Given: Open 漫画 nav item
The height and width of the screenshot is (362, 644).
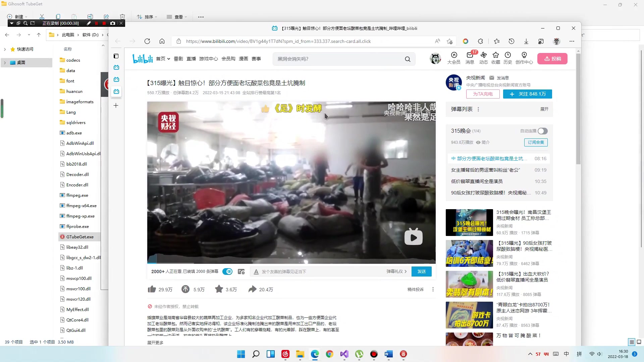Looking at the screenshot, I should coord(244,59).
